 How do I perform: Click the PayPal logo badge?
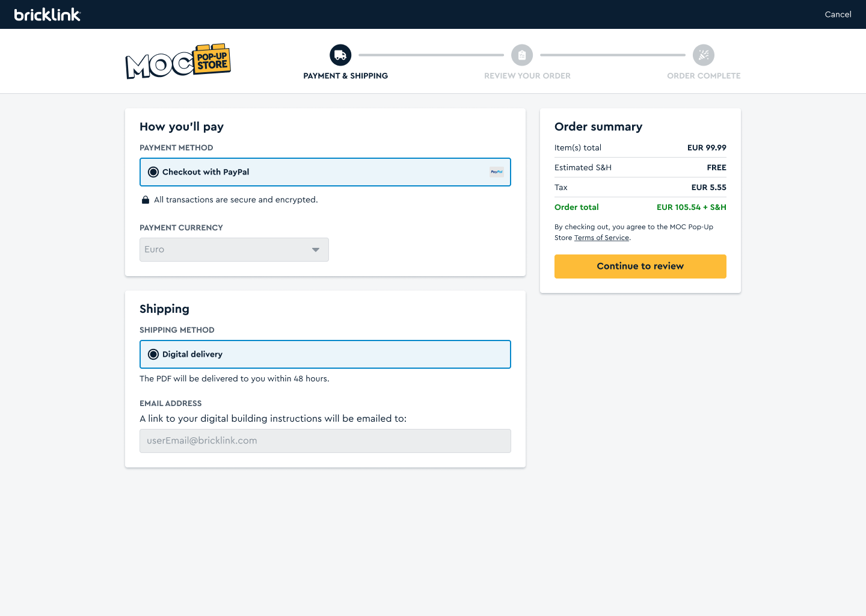[497, 172]
